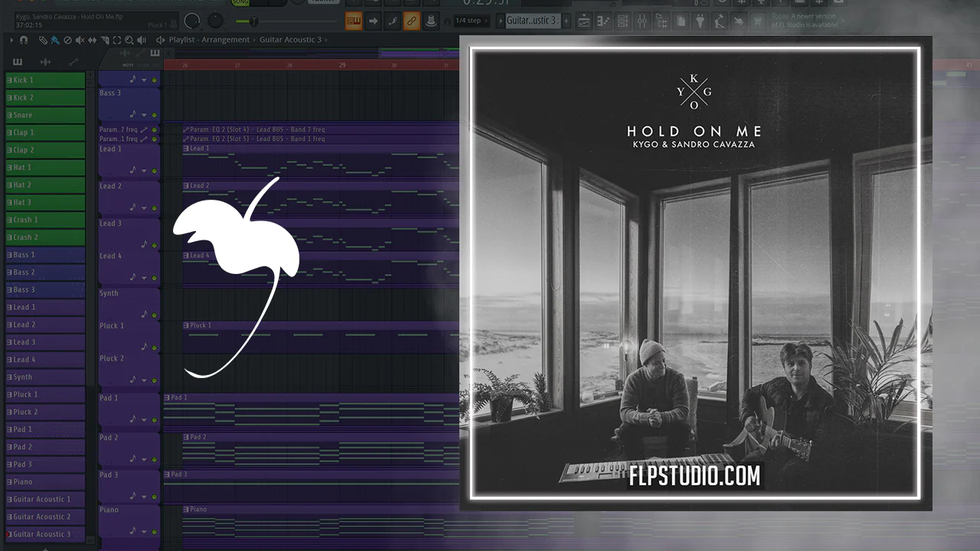Mute the Lead 1 track green dot
Viewport: 980px width, 551px height.
tap(154, 170)
